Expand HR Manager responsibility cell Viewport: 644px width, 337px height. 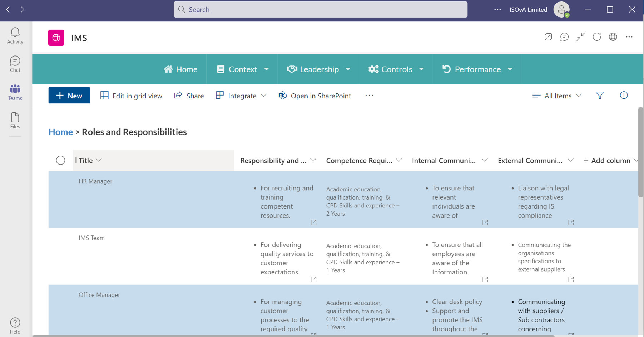coord(313,223)
